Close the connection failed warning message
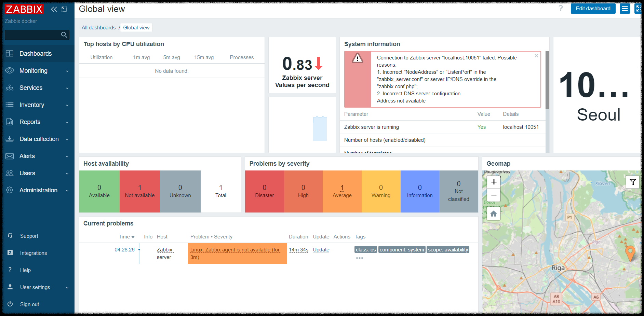The height and width of the screenshot is (316, 644). (x=536, y=56)
